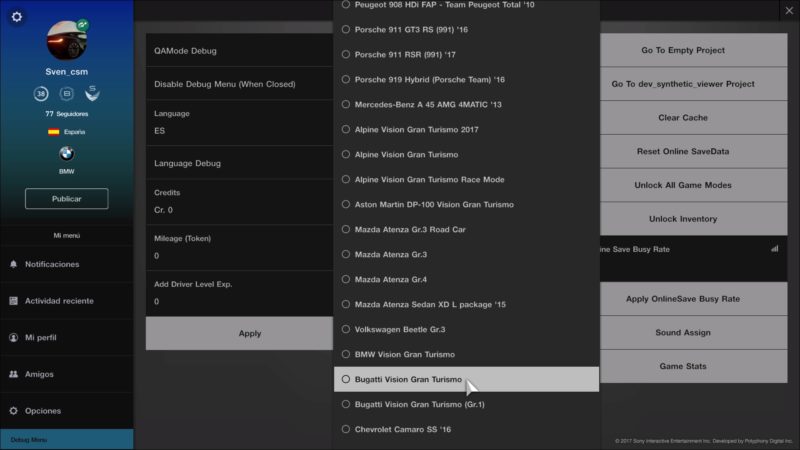This screenshot has height=450, width=800.
Task: Toggle QAMode Debug option
Action: 239,51
